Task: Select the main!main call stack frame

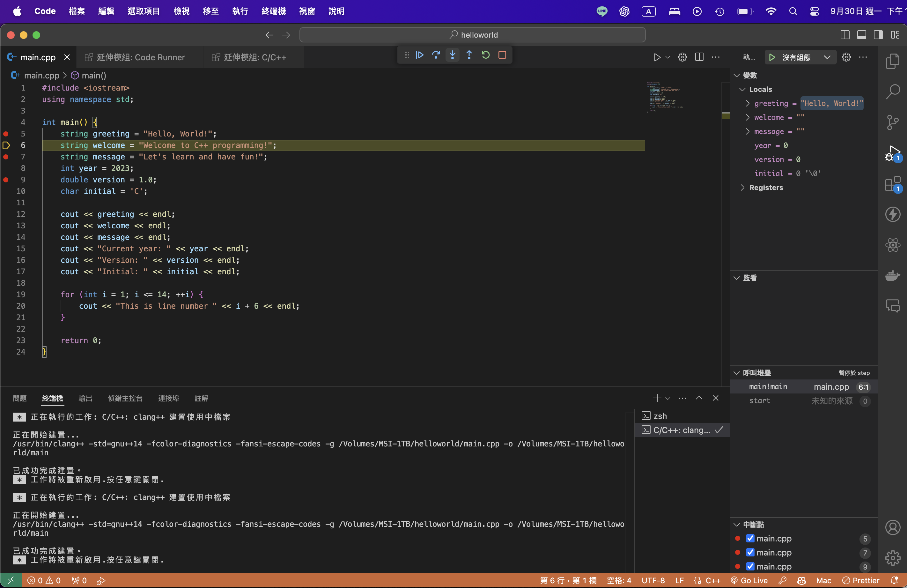Action: click(804, 387)
